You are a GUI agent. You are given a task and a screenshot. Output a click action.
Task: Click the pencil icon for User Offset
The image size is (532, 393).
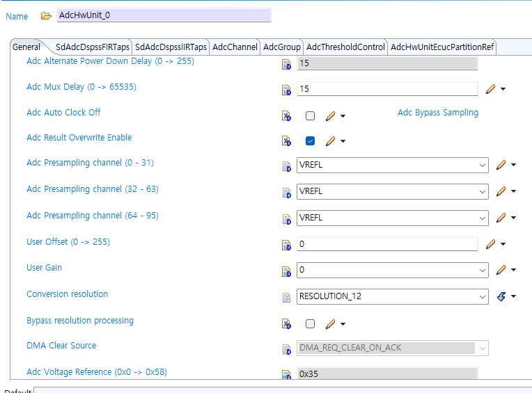point(491,244)
